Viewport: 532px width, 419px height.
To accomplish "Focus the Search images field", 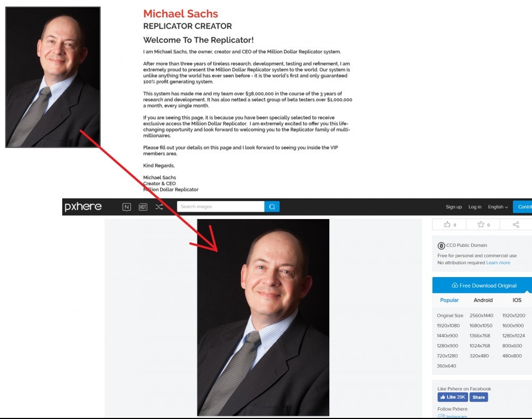I will 221,206.
